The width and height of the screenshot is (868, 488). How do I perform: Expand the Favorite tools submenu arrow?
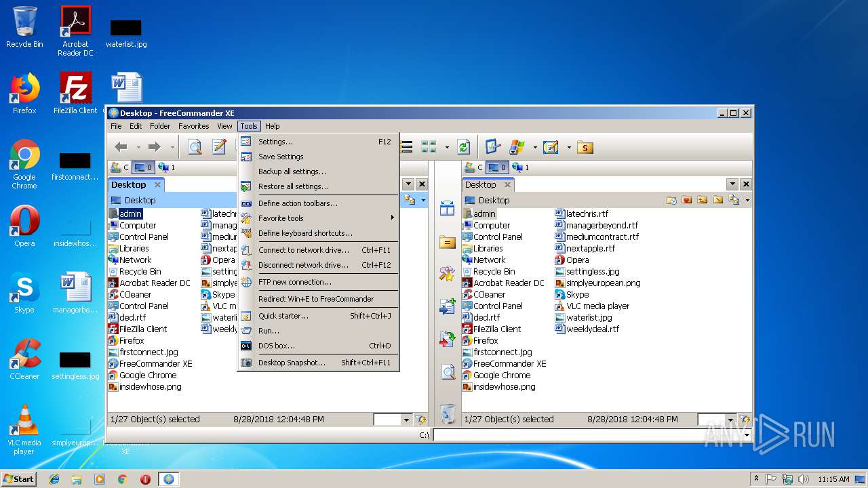click(392, 218)
